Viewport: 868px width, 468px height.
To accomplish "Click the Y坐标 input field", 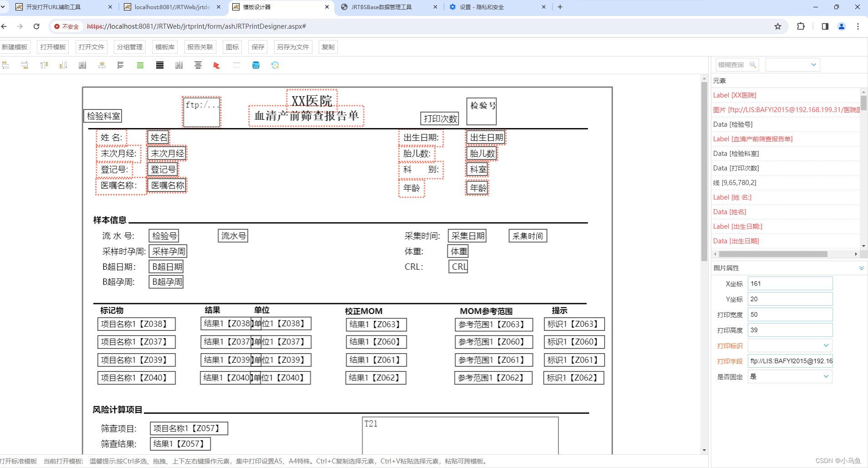I will click(x=790, y=299).
